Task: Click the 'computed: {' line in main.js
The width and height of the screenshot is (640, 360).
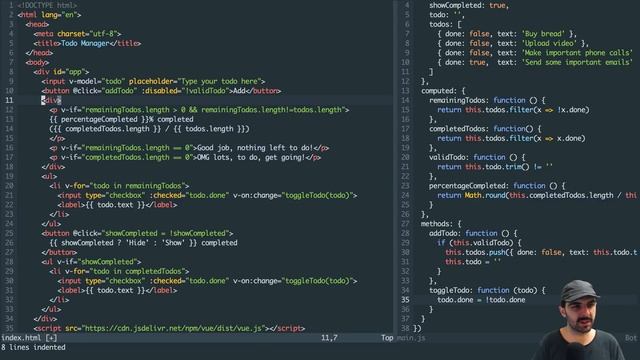Action: [x=443, y=91]
